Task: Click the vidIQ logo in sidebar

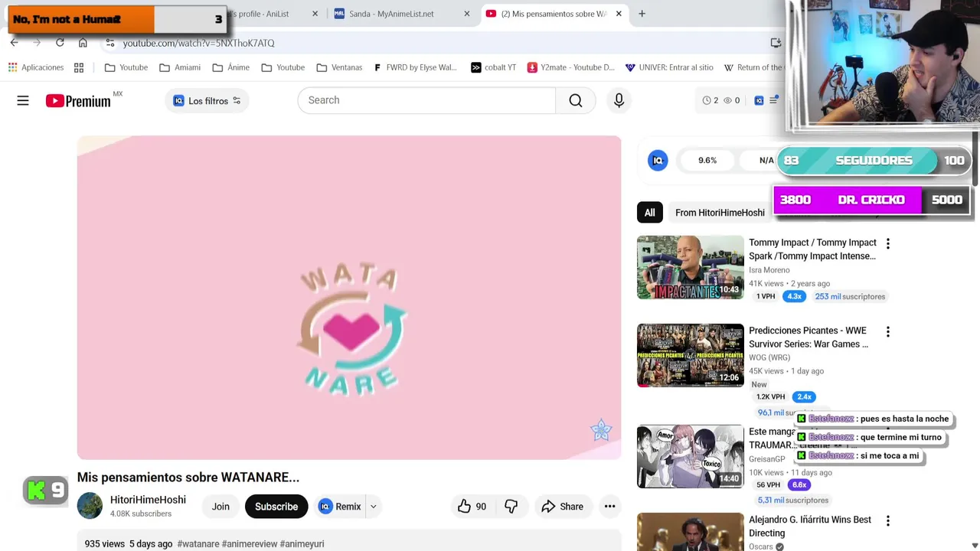Action: pos(658,160)
